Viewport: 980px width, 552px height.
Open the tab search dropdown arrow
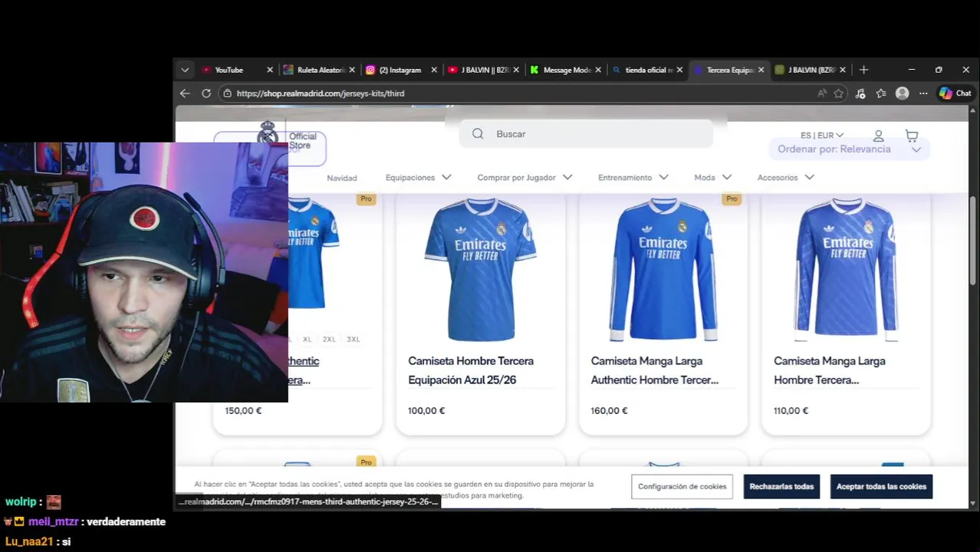click(185, 70)
